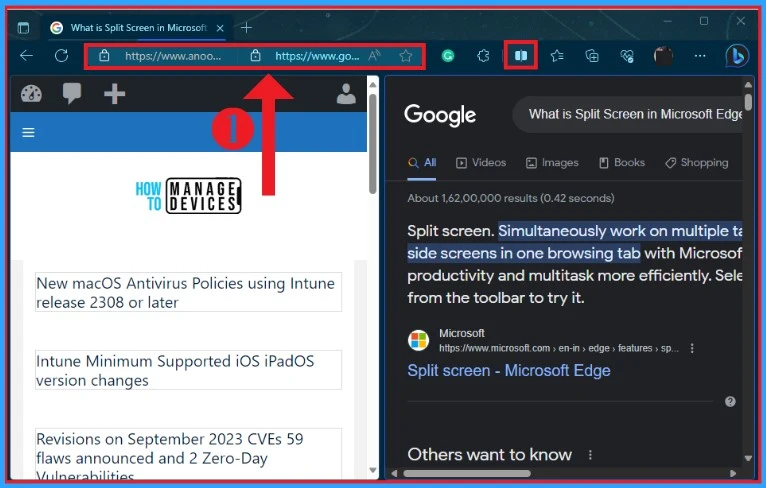The height and width of the screenshot is (488, 766).
Task: Click the Google logo
Action: (x=440, y=115)
